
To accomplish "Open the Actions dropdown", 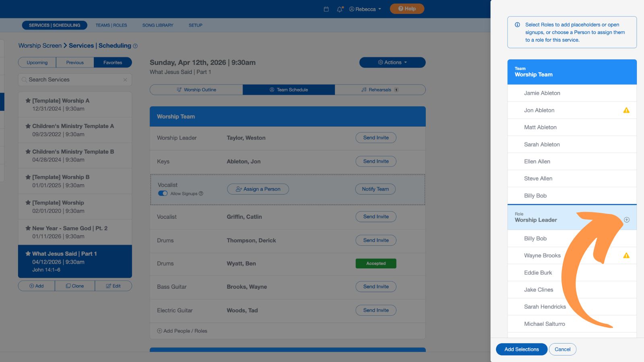I will click(392, 62).
